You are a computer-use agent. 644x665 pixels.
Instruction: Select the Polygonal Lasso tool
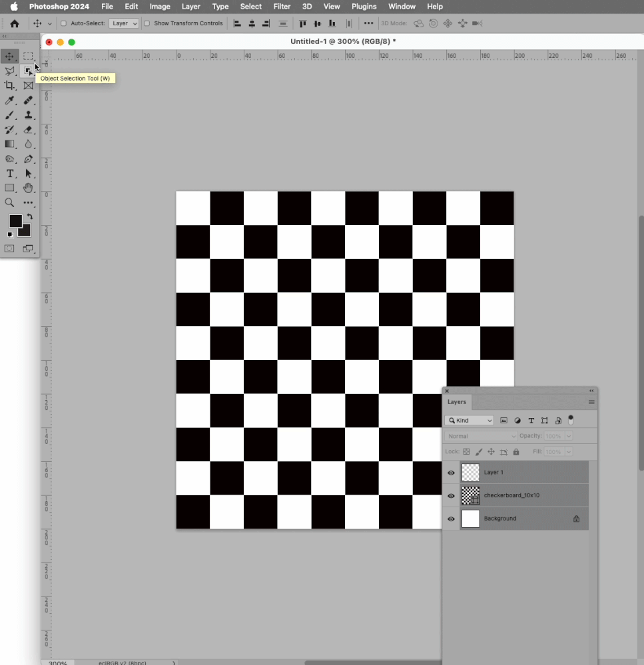[9, 71]
